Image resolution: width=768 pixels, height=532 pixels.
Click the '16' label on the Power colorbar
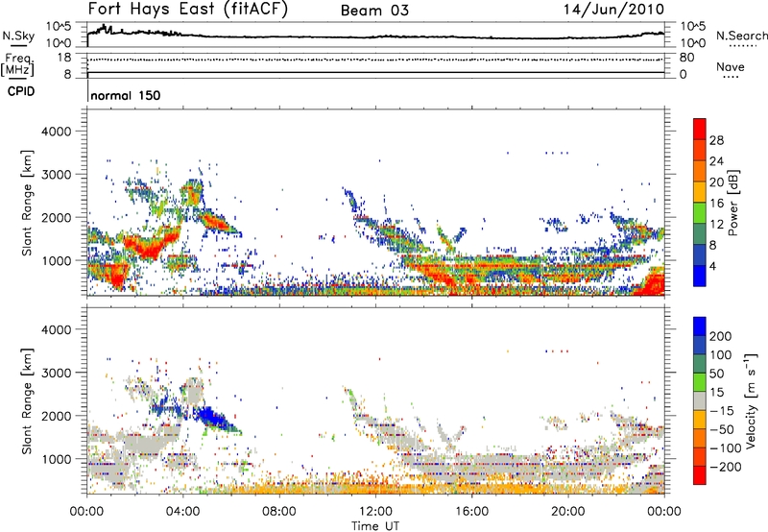click(x=716, y=204)
